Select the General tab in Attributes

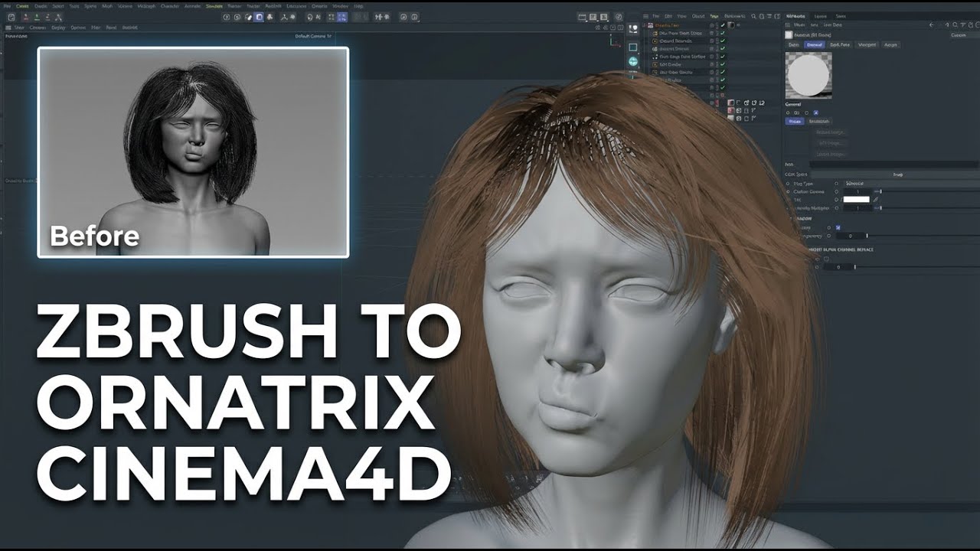coord(815,44)
